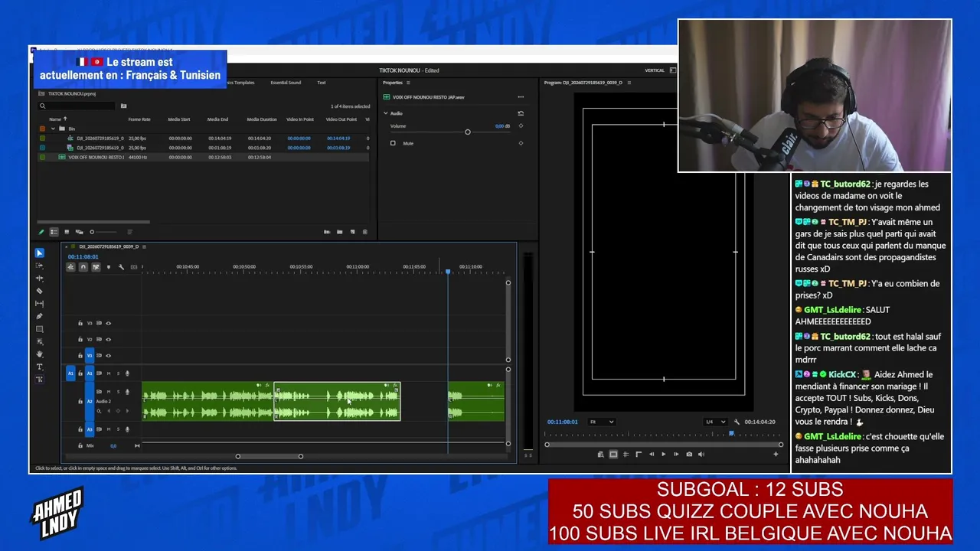This screenshot has height=551, width=980.
Task: Toggle V2 track output eye
Action: pyautogui.click(x=108, y=339)
